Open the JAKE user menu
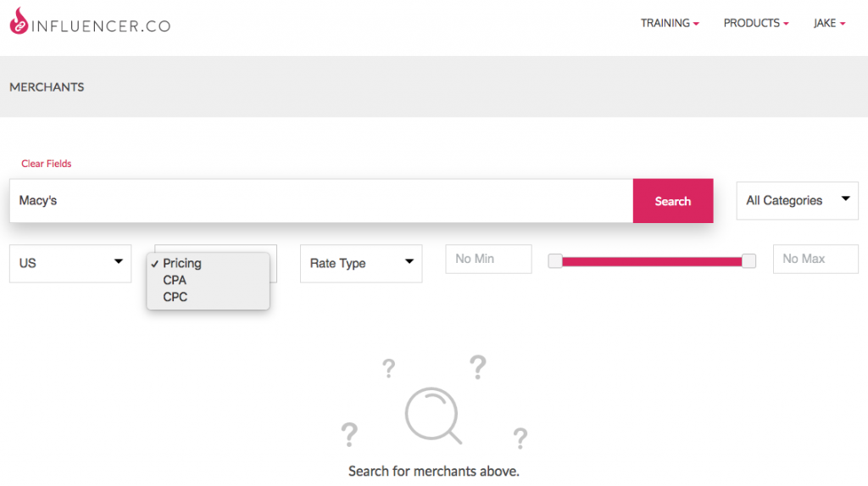 click(829, 23)
